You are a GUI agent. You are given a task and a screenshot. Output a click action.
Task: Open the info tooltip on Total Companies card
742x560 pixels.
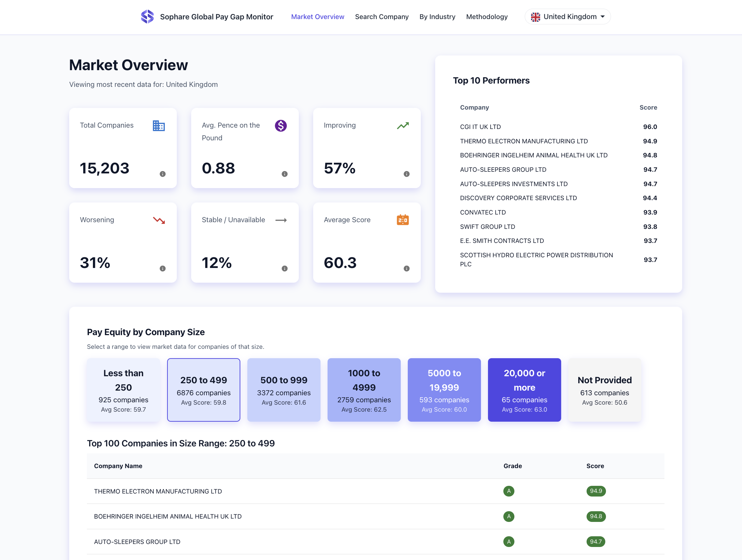tap(163, 174)
